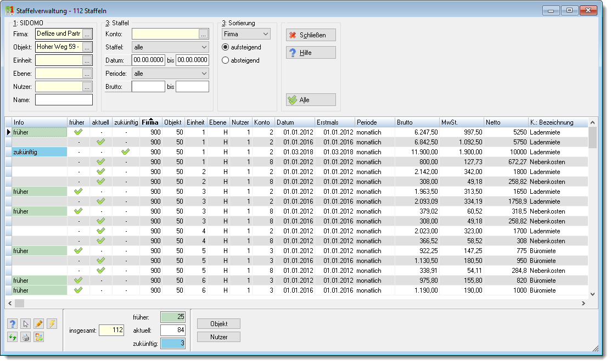The width and height of the screenshot is (611, 364).
Task: Click the blue question mark icon in the bottom toolbar
Action: click(13, 324)
